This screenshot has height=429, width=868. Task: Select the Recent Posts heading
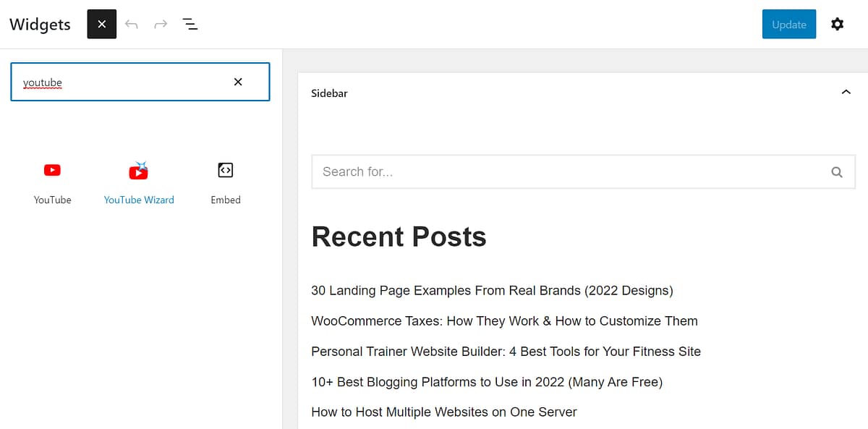(399, 237)
